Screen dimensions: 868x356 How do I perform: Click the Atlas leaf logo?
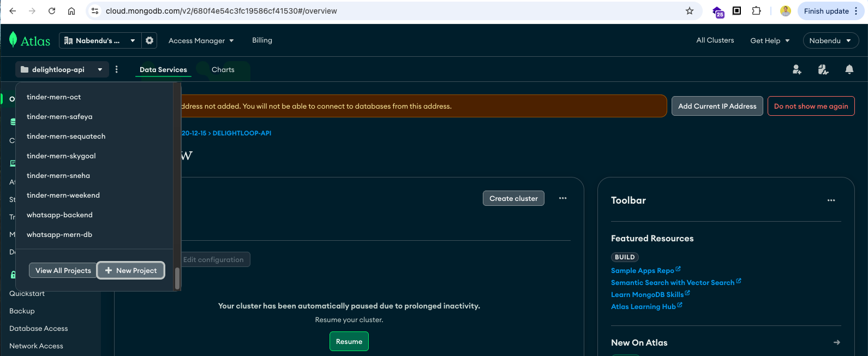(13, 40)
